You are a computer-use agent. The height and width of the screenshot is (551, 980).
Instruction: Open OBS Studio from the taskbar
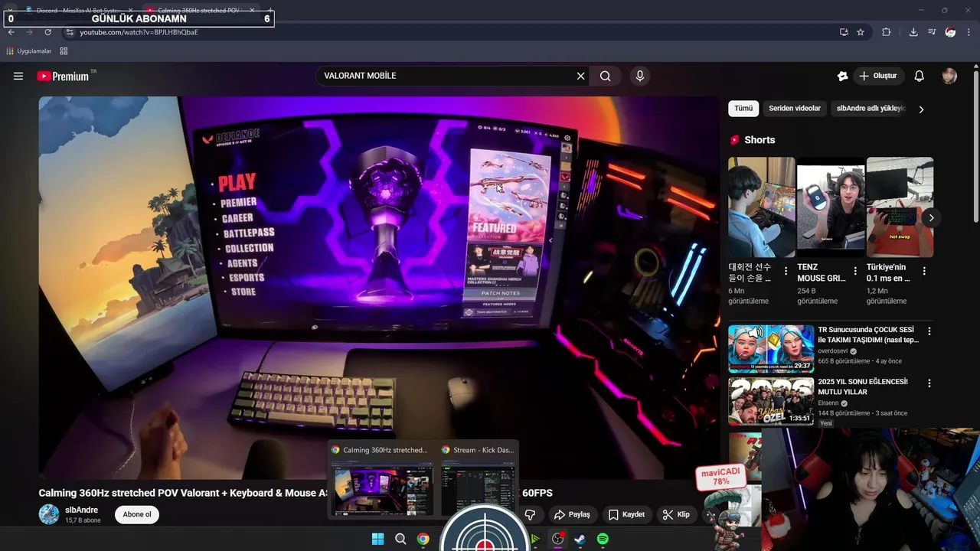pos(557,539)
